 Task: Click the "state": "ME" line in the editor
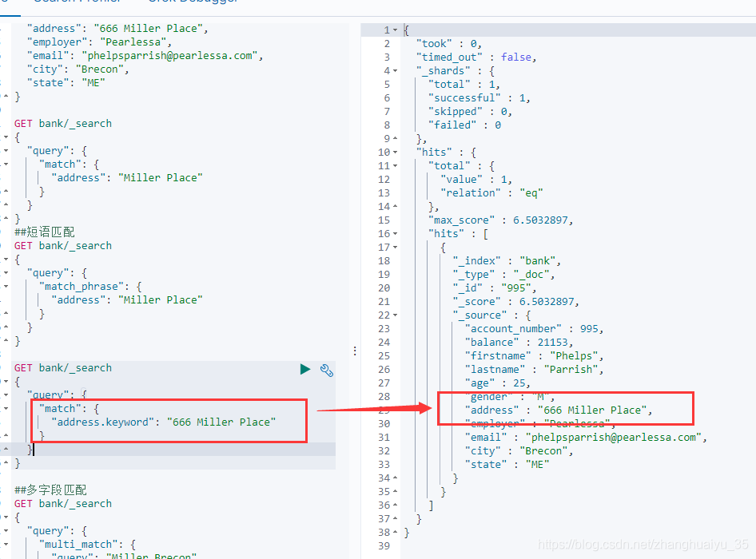(x=66, y=82)
